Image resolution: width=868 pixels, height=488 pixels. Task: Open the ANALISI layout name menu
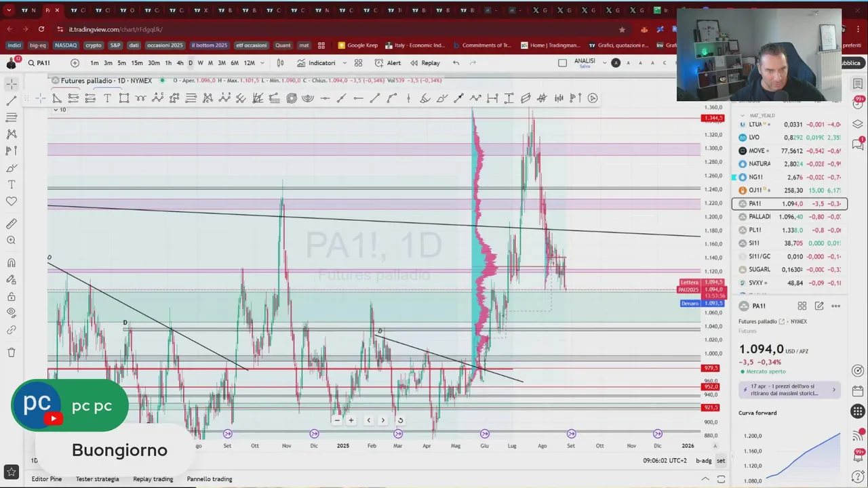[x=585, y=62]
